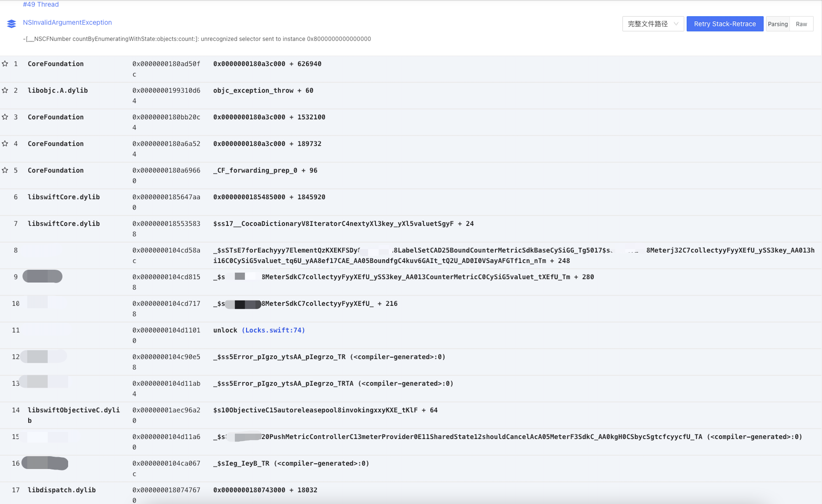Switch to the Parsing tab
The width and height of the screenshot is (822, 504).
pyautogui.click(x=778, y=24)
